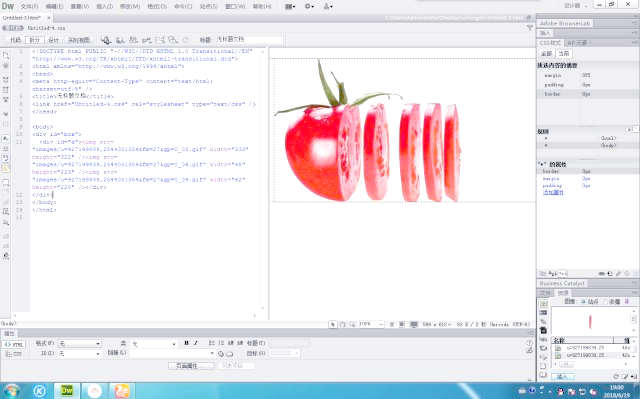
Task: Choose the select tool arrow in status bar
Action: [333, 324]
